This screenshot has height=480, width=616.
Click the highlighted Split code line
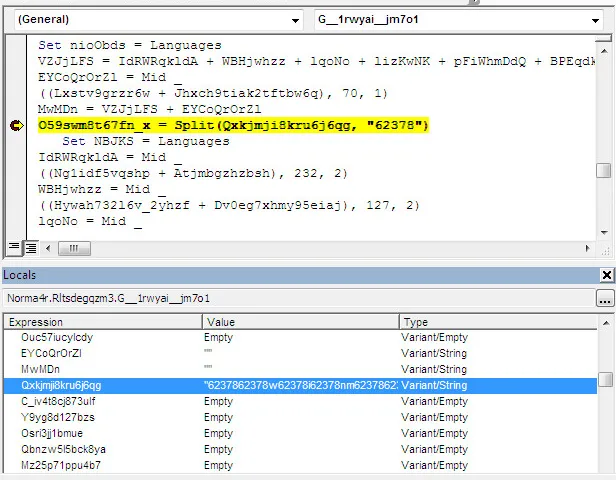[233, 125]
